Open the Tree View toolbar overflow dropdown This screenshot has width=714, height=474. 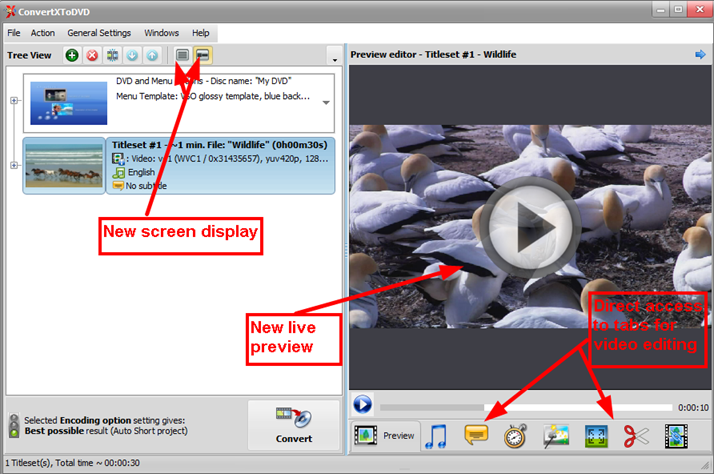(x=335, y=56)
